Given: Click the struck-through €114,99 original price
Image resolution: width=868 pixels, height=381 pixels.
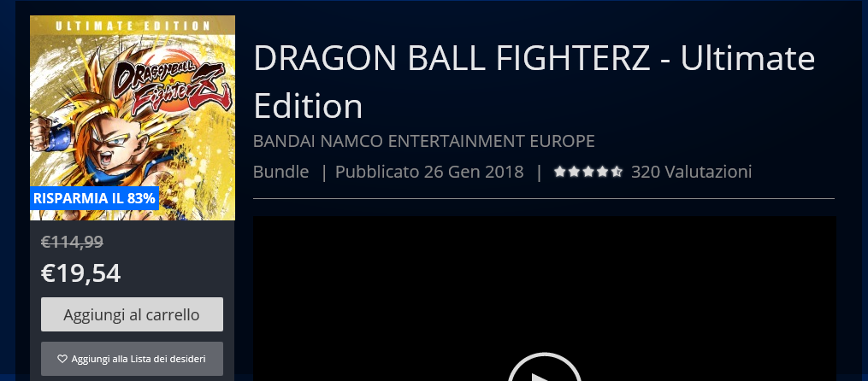Looking at the screenshot, I should 72,242.
